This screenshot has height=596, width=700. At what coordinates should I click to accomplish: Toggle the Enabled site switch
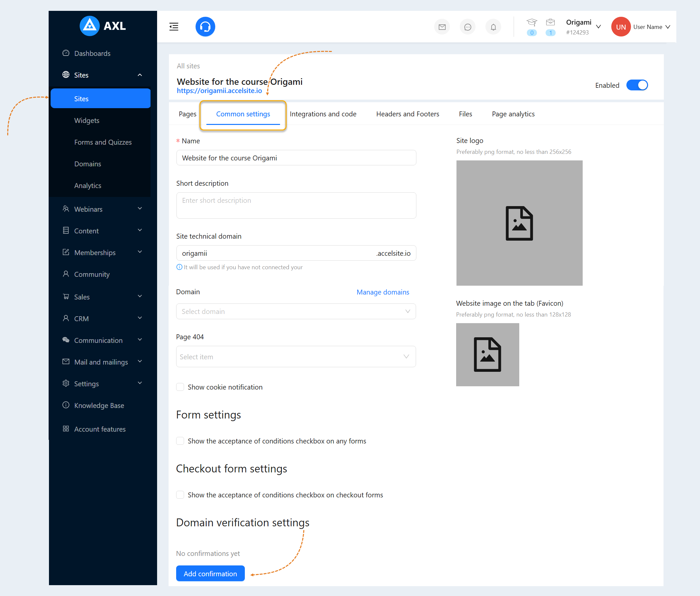637,85
